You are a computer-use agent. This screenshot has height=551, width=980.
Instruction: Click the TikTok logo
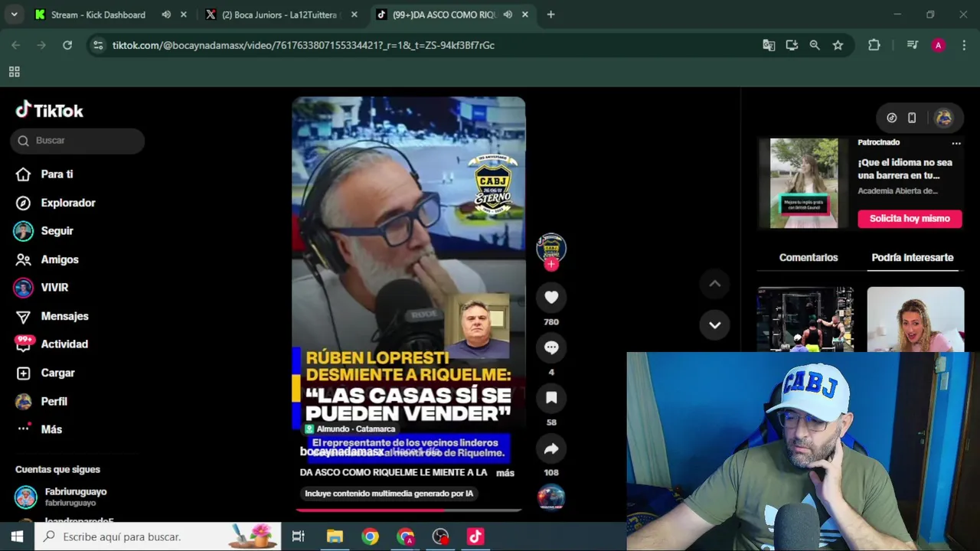(x=49, y=111)
